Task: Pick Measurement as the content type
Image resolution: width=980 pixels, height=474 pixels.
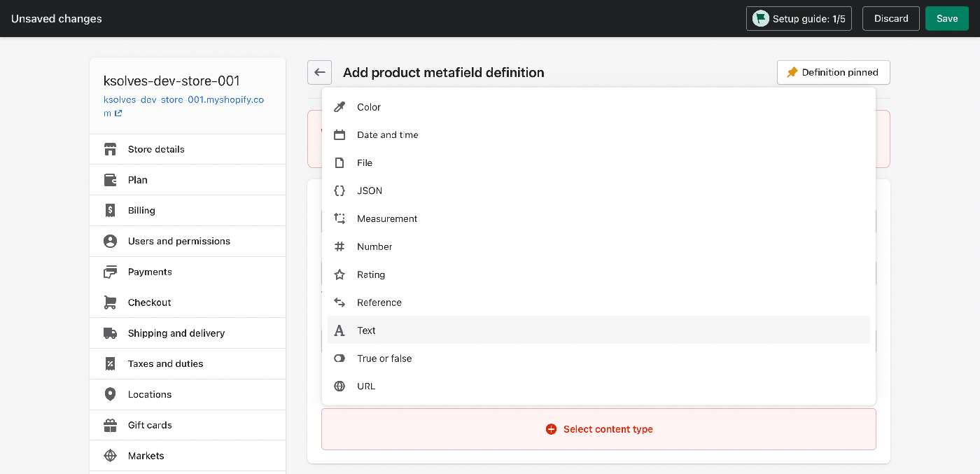Action: tap(598, 218)
